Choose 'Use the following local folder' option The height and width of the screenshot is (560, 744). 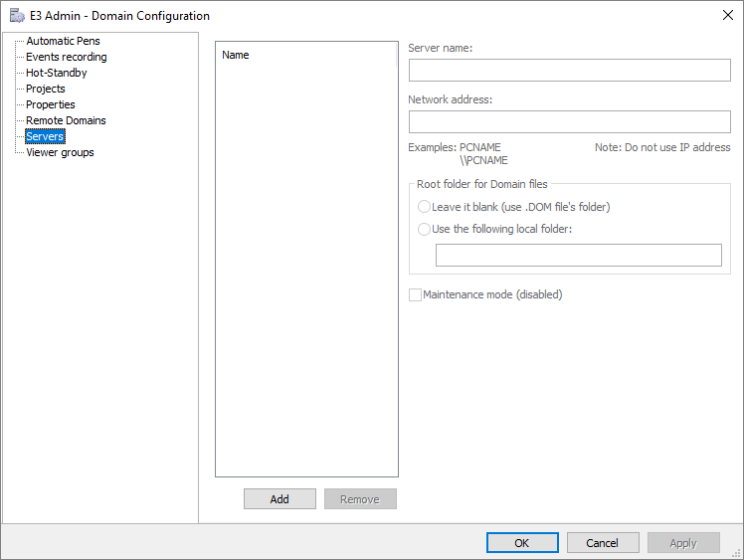coord(425,229)
